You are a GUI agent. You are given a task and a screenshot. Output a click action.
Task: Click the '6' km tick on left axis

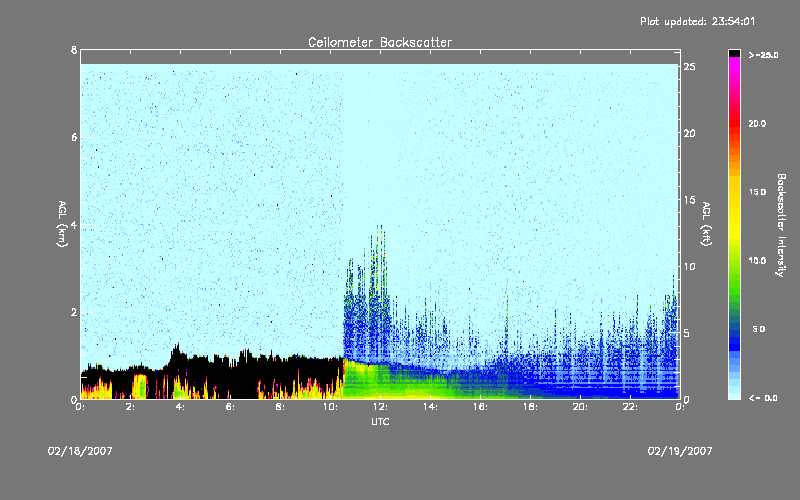(74, 137)
